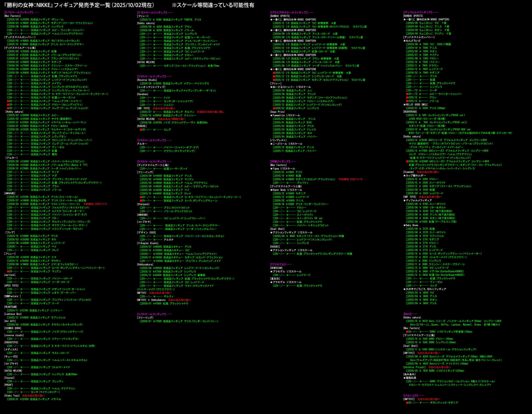Screen dimensions: 532x414
Task: Click the star next to ねんどろいど
Action: tap(404, 41)
